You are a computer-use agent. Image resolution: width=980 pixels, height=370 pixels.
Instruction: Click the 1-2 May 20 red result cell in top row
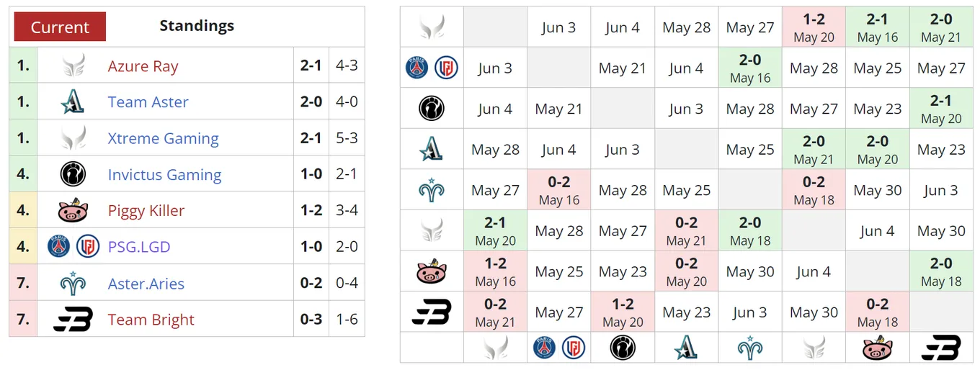[814, 27]
